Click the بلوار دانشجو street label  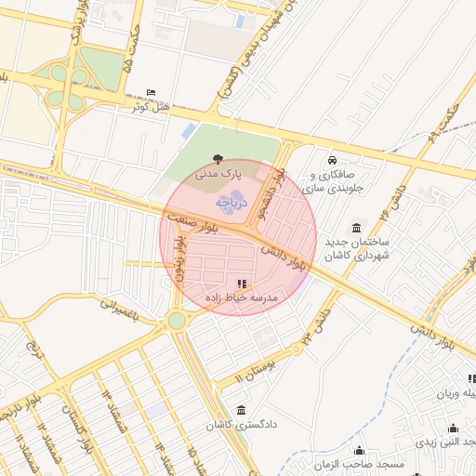pyautogui.click(x=271, y=194)
